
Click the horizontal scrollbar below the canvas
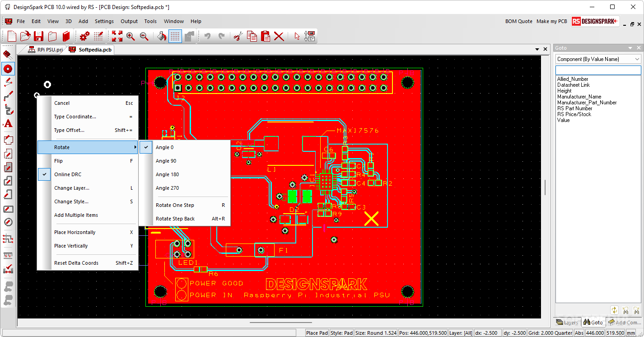pos(280,323)
